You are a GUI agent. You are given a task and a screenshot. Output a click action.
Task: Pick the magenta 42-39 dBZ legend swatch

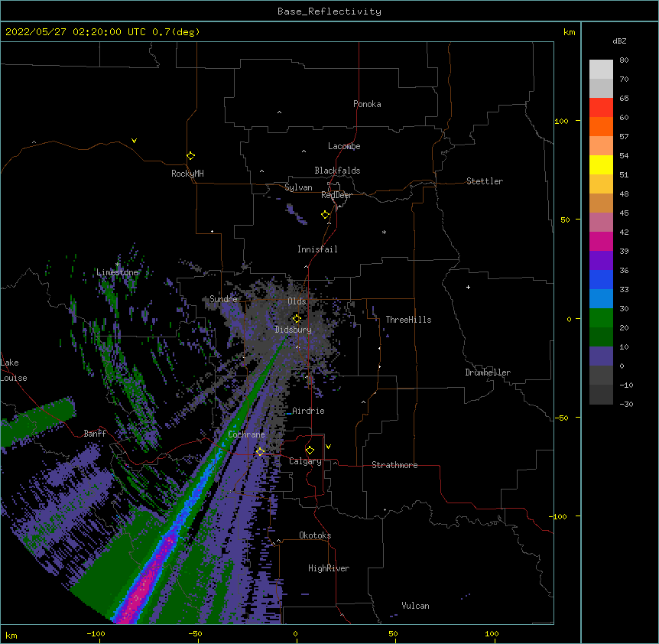tap(601, 241)
